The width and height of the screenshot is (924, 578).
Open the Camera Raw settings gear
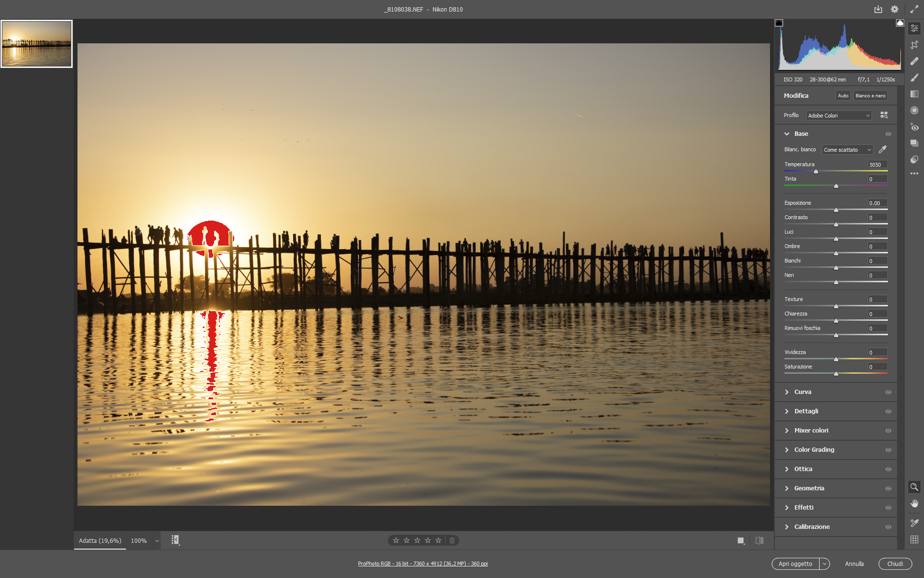point(895,9)
